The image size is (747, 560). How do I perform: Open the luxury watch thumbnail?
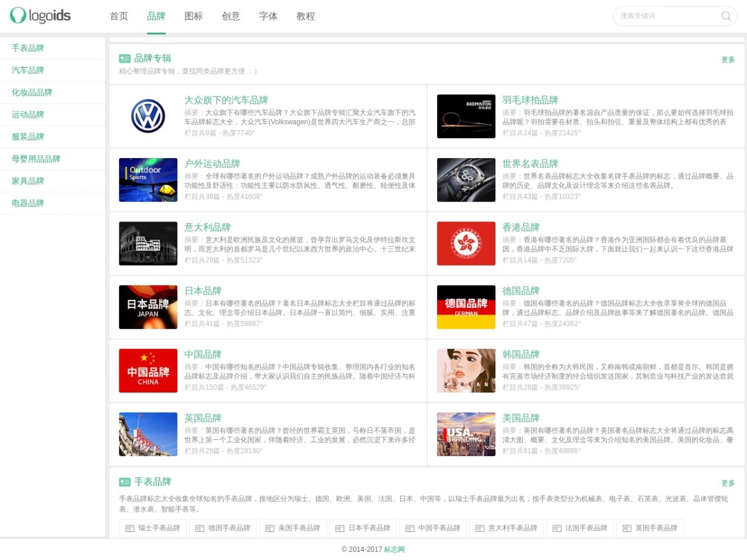[x=466, y=180]
